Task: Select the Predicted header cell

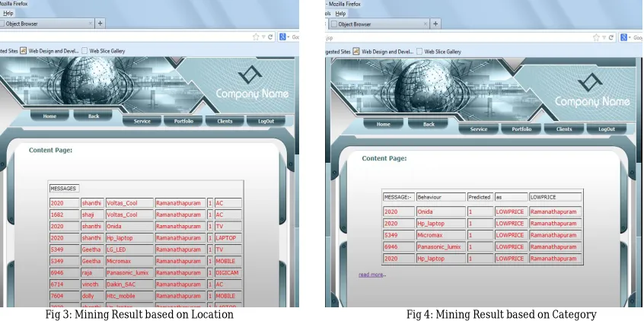Action: point(480,197)
